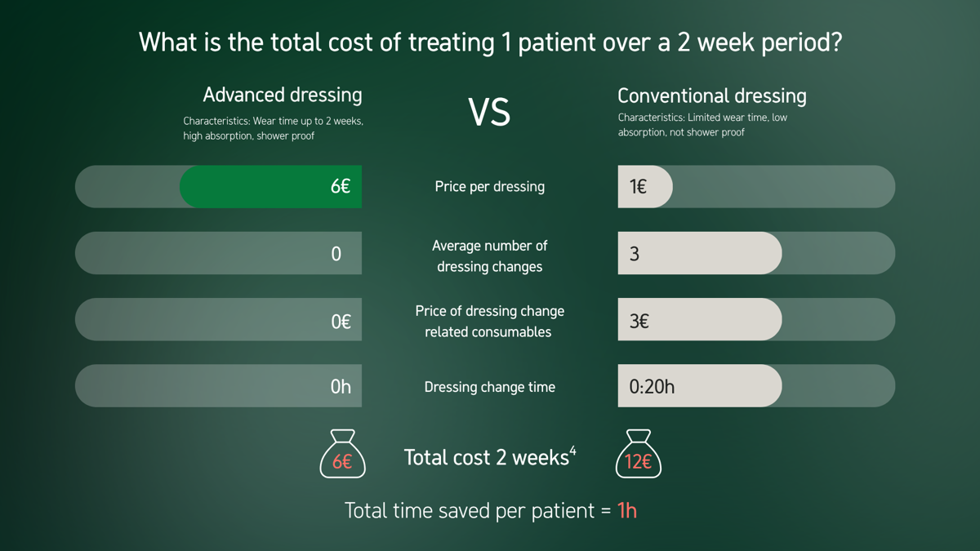Select the Advanced dressing heading
Screen dimensions: 980x551
point(282,95)
